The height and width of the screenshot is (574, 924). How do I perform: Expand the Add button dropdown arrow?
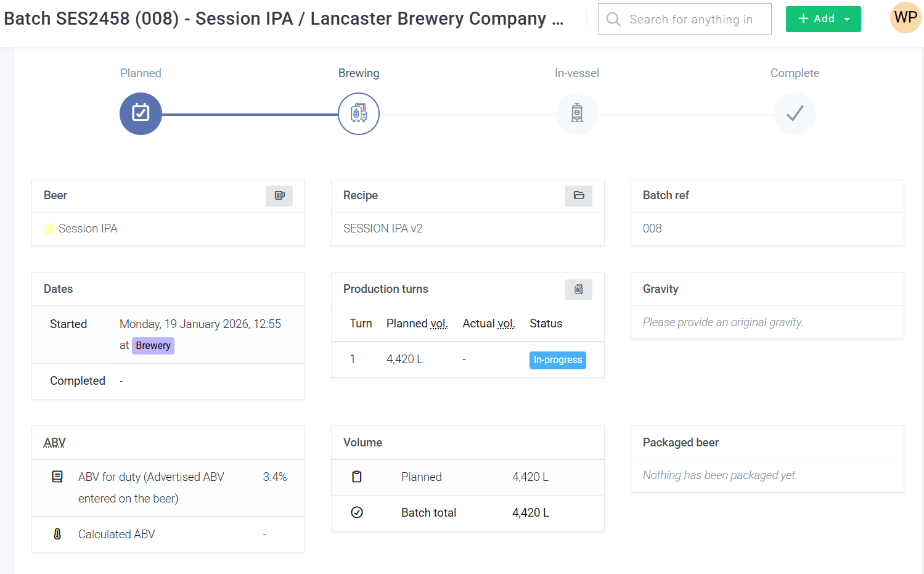pos(848,19)
